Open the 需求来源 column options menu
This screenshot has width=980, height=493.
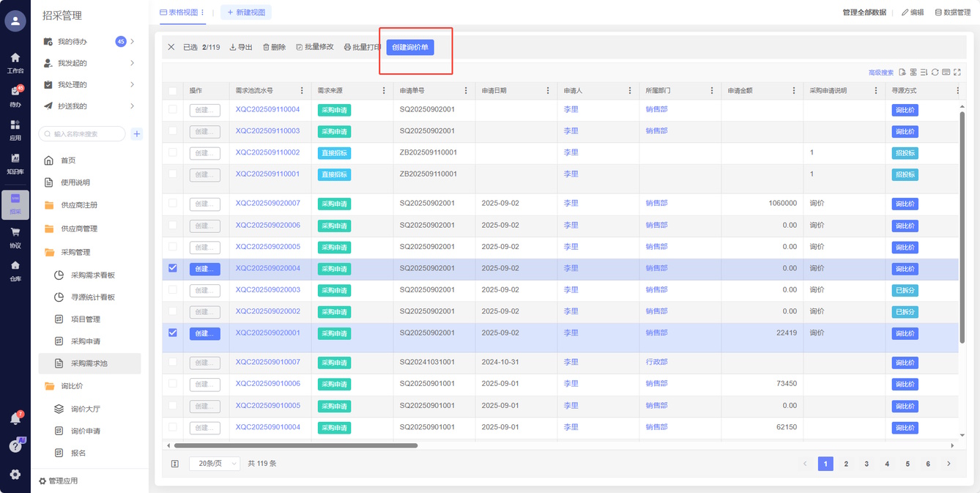pyautogui.click(x=384, y=91)
